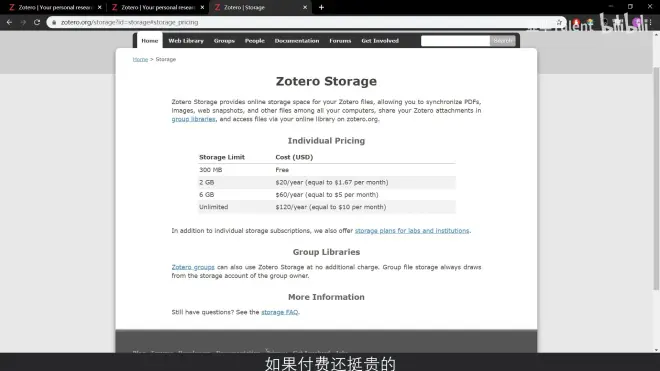
Task: Click the site search input field
Action: pos(455,41)
